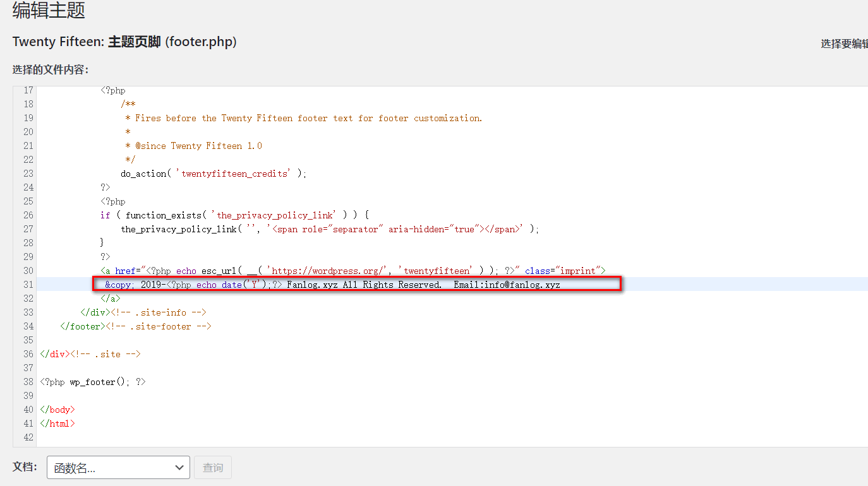Click the 选择的文件内容 label

[51, 69]
